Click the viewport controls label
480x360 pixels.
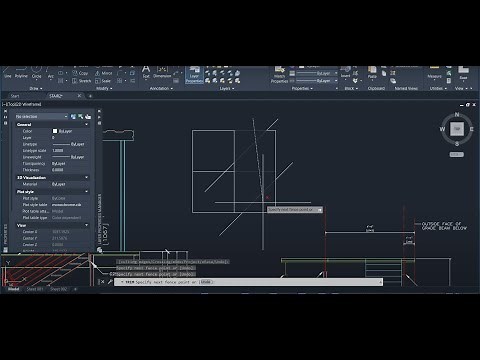(22, 104)
